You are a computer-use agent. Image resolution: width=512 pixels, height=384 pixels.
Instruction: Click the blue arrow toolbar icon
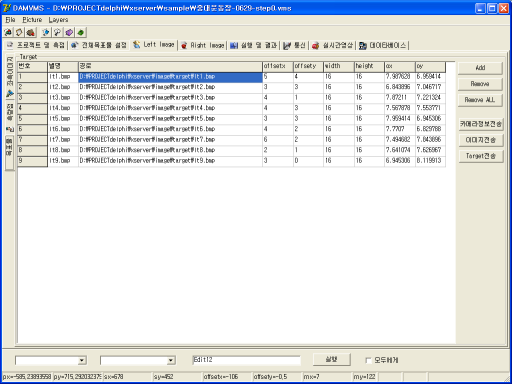point(46,32)
